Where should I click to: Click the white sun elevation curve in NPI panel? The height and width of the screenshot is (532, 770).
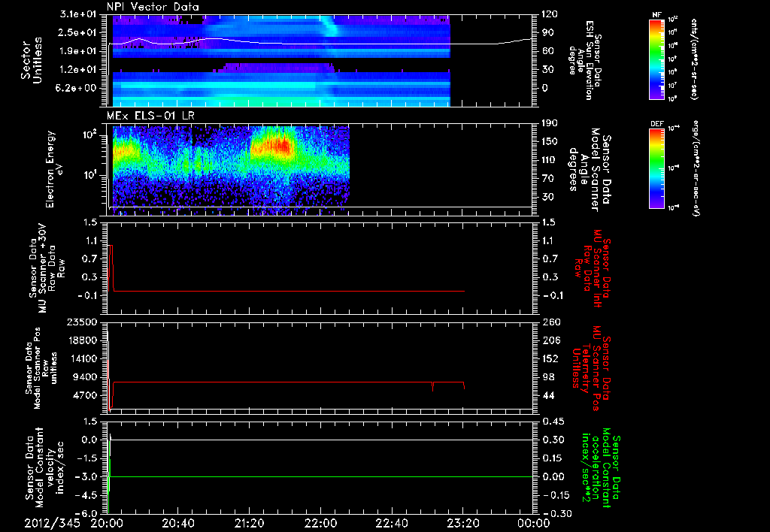[319, 44]
